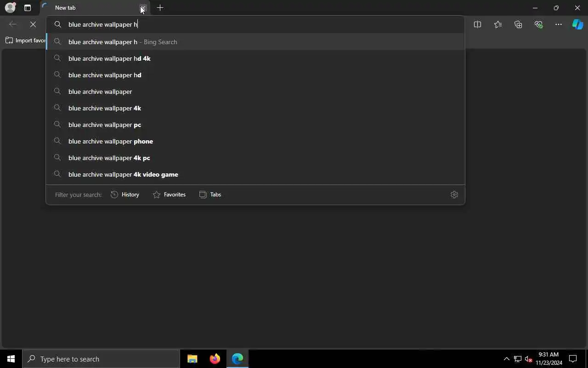Select plain 'blue archive wallpaper' suggestion

(255, 92)
